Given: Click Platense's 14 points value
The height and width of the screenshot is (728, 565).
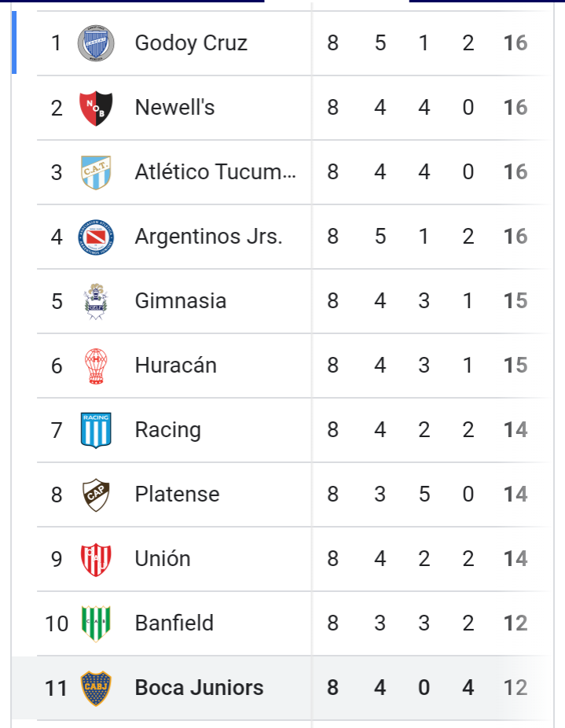Looking at the screenshot, I should pyautogui.click(x=515, y=495).
